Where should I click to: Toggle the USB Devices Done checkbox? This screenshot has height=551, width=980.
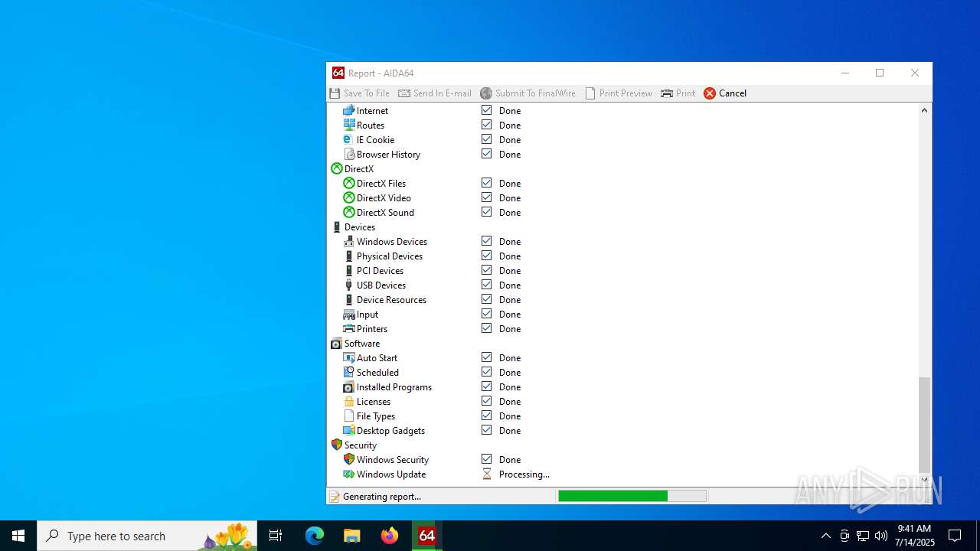[x=486, y=285]
